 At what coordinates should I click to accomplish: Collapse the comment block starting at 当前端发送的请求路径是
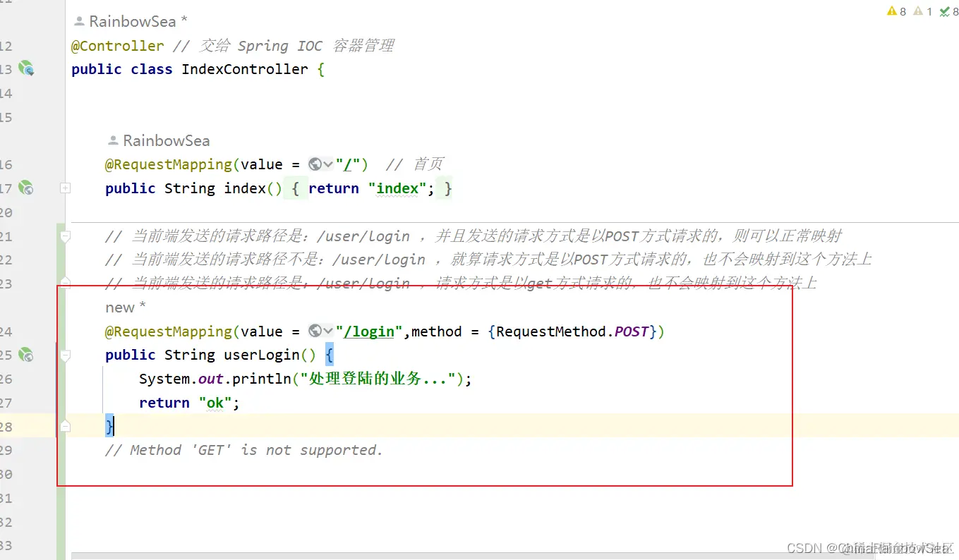(x=65, y=236)
